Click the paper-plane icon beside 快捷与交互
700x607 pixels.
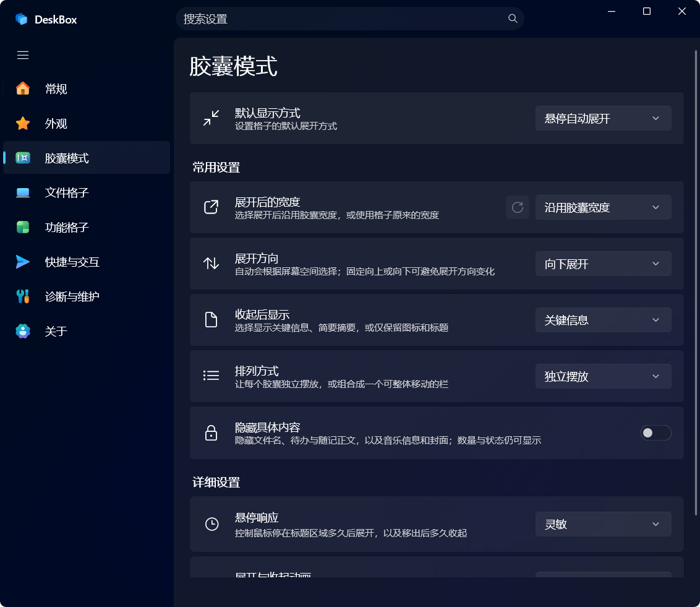tap(23, 262)
